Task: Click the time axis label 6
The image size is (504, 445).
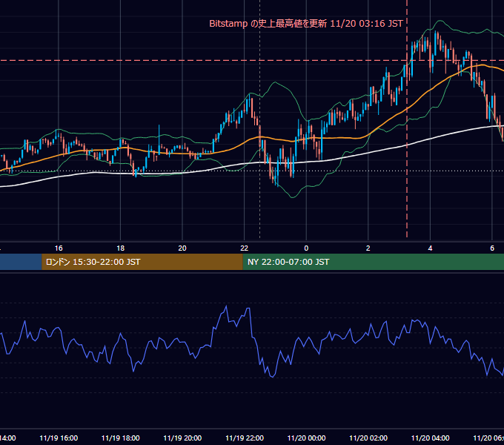Action: [492, 248]
